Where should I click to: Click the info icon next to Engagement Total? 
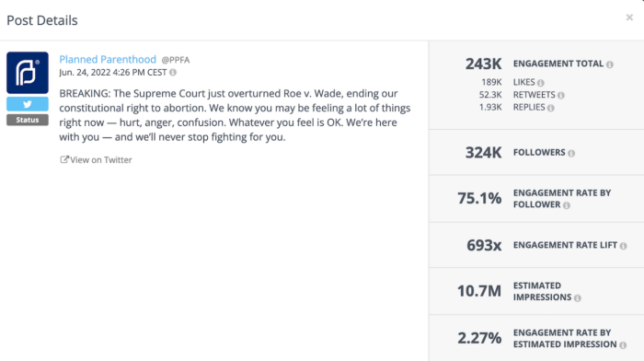(x=609, y=64)
